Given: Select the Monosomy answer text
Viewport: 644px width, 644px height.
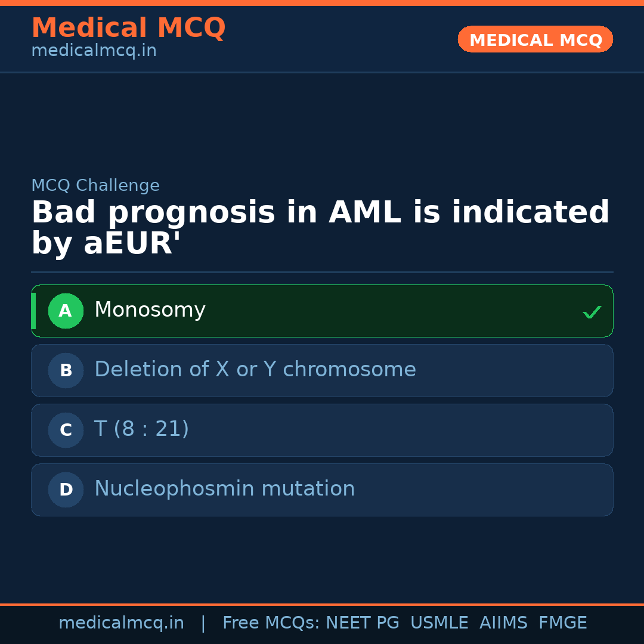Looking at the screenshot, I should coord(150,310).
